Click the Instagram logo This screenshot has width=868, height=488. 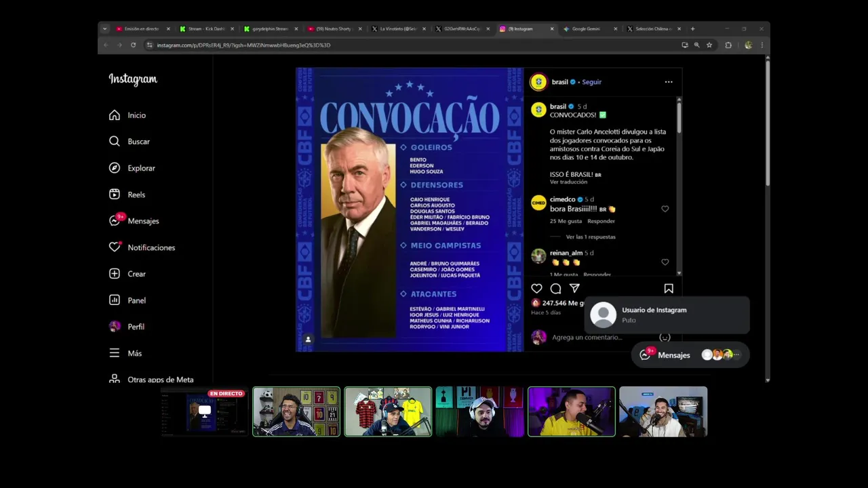pyautogui.click(x=133, y=79)
